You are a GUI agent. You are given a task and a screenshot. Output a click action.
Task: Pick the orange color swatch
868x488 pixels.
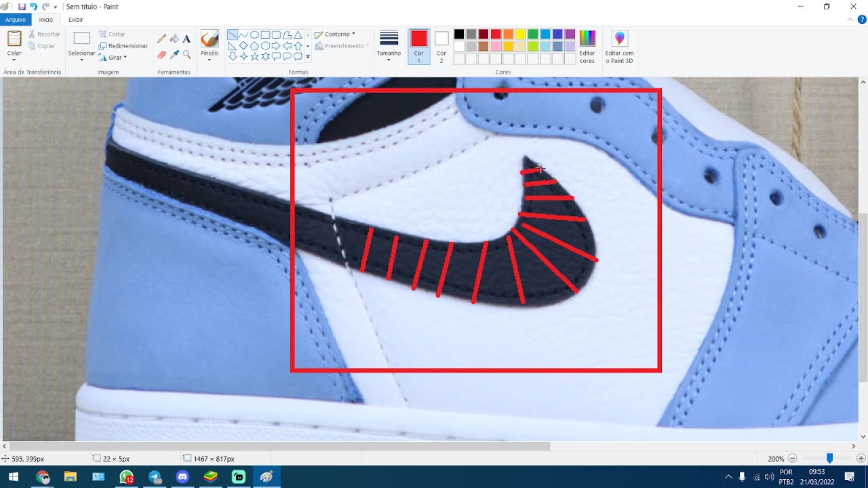[x=508, y=34]
